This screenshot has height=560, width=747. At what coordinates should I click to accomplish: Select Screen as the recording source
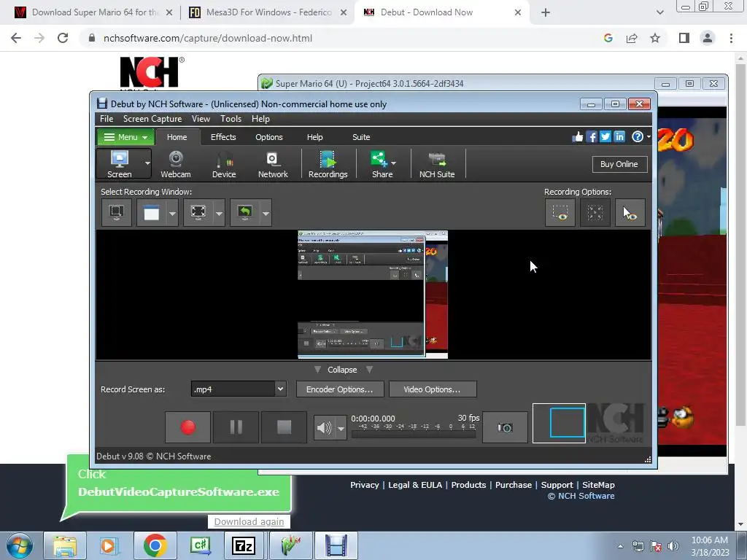click(119, 164)
